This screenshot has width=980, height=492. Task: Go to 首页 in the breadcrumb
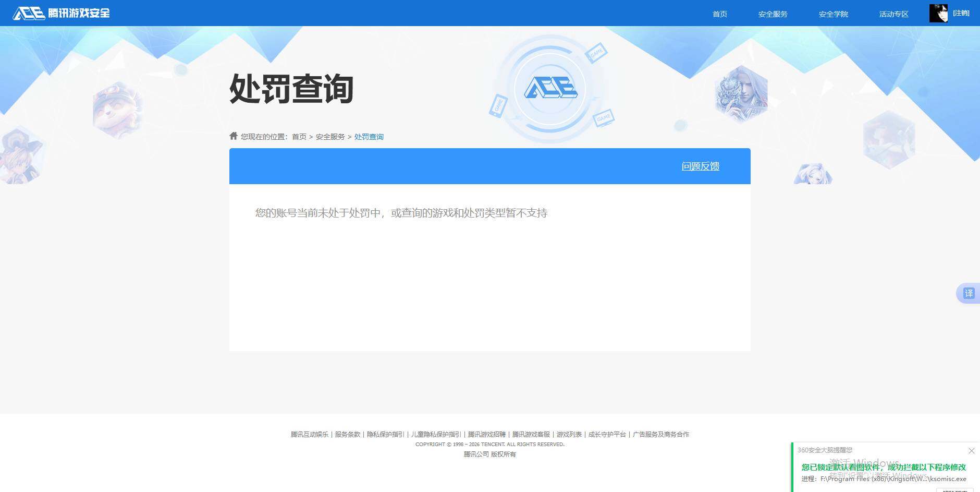click(x=299, y=137)
